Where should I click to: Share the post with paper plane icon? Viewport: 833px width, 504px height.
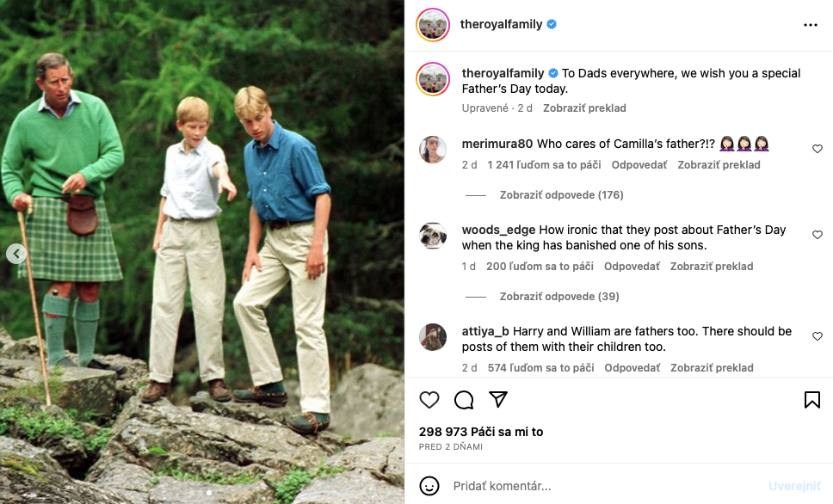click(498, 400)
